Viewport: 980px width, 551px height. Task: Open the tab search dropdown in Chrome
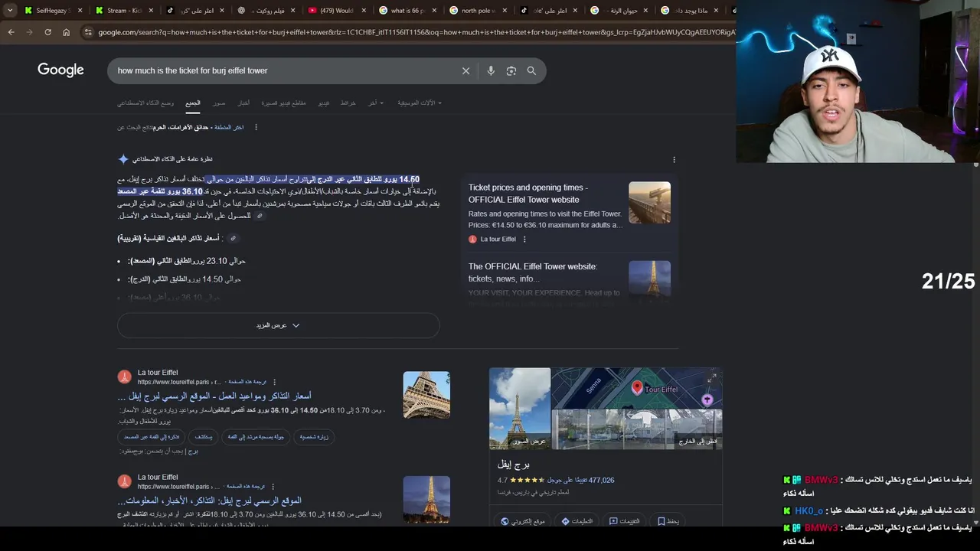coord(10,11)
